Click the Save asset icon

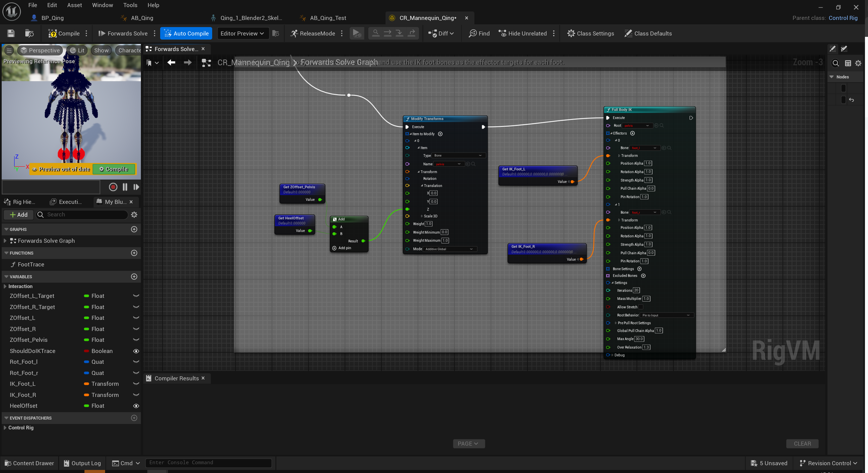(11, 33)
